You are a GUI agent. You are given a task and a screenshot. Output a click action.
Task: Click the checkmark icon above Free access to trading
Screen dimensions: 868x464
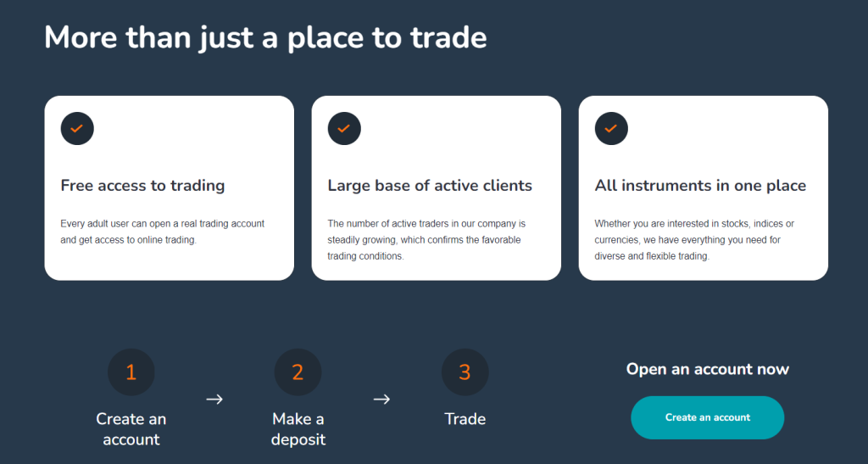(77, 128)
